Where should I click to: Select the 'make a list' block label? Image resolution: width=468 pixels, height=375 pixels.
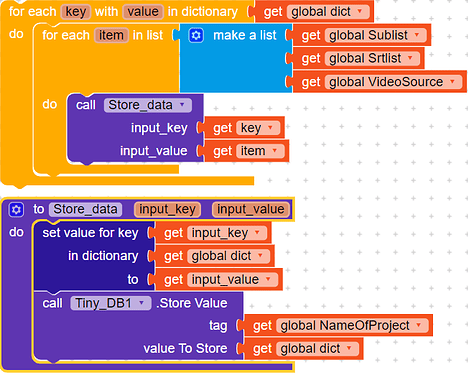(245, 35)
